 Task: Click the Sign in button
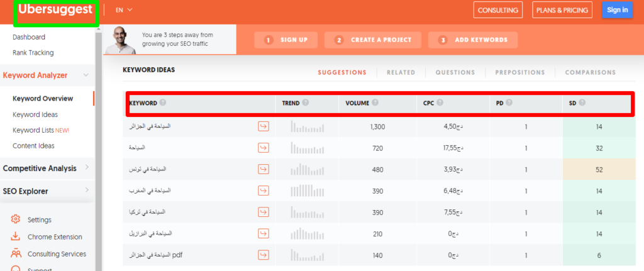[x=616, y=10]
